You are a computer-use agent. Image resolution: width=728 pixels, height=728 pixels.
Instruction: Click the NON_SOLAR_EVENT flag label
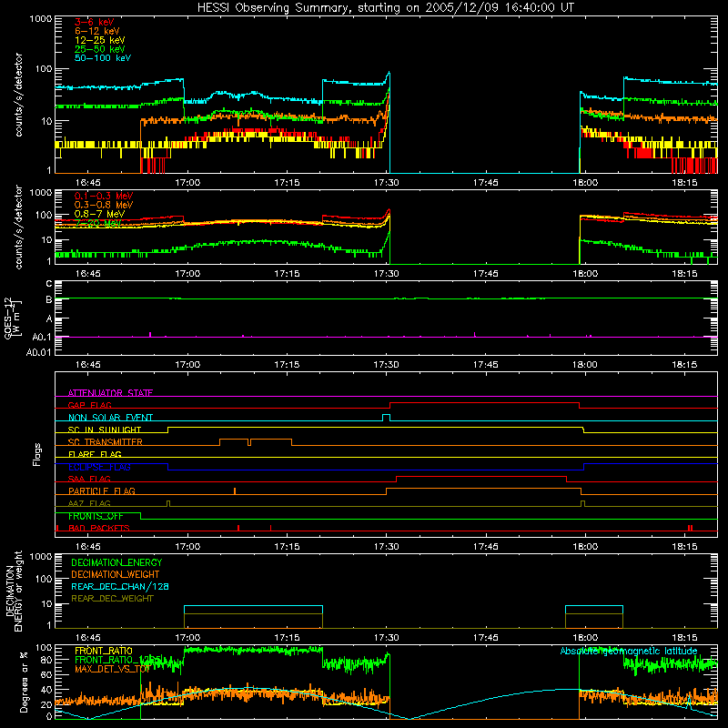coord(110,418)
